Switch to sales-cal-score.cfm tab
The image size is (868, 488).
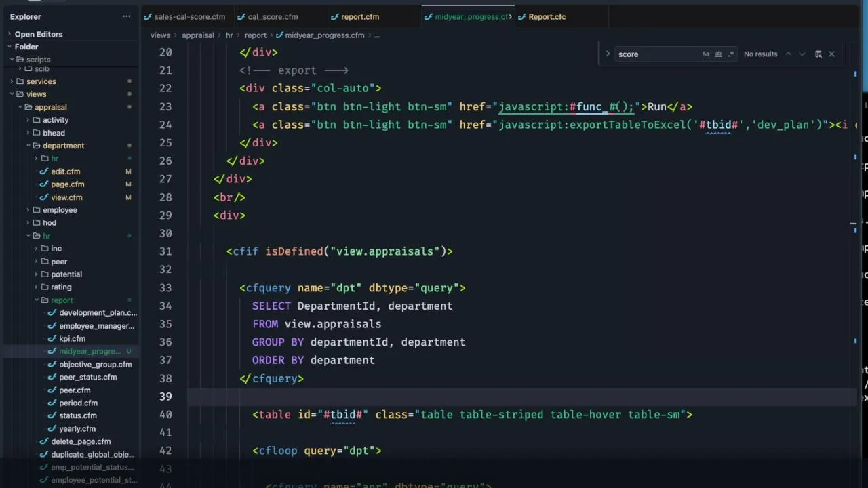tap(189, 17)
